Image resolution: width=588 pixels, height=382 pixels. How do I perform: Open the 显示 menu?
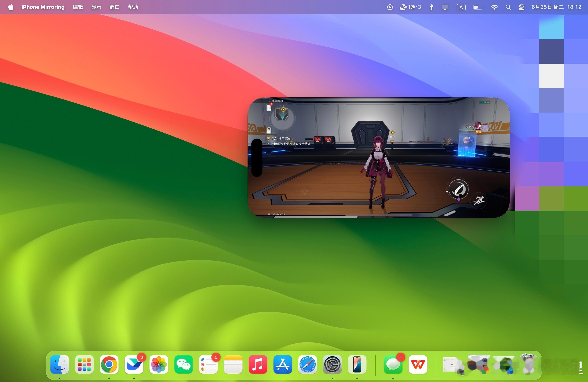pyautogui.click(x=96, y=7)
